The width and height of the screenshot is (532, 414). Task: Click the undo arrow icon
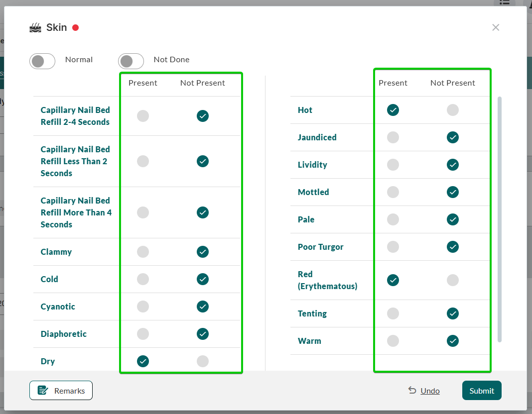tap(412, 391)
